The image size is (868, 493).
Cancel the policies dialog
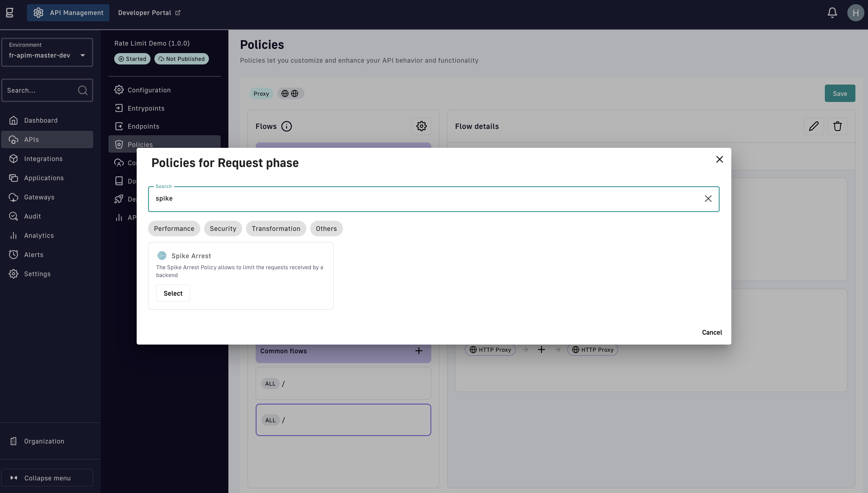click(x=712, y=332)
